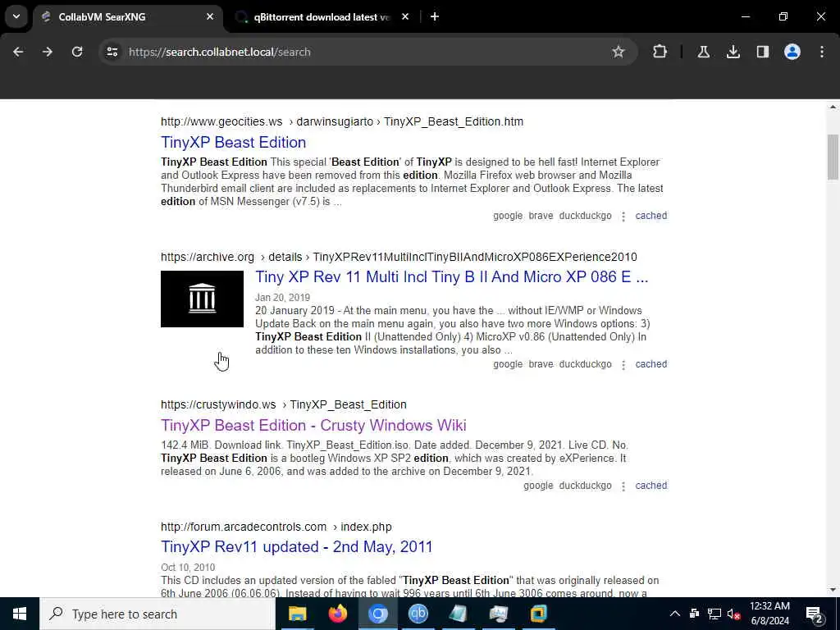
Task: Click the 'google' engine label on Crusty Windows result
Action: 538,486
